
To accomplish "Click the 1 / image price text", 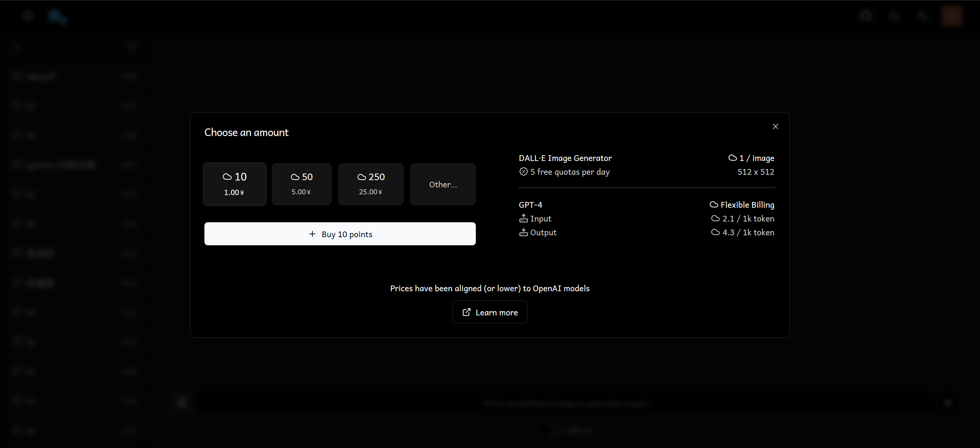I will click(x=757, y=158).
